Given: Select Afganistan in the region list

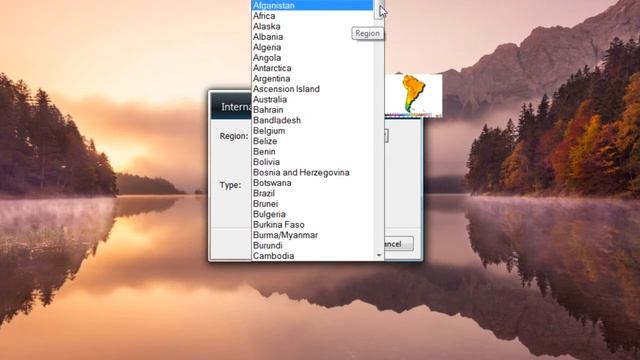Looking at the screenshot, I should [x=312, y=5].
